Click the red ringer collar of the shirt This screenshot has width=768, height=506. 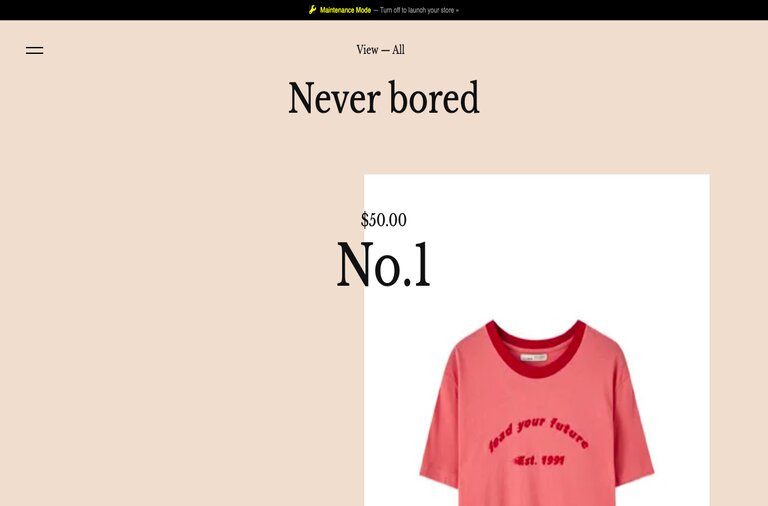536,349
